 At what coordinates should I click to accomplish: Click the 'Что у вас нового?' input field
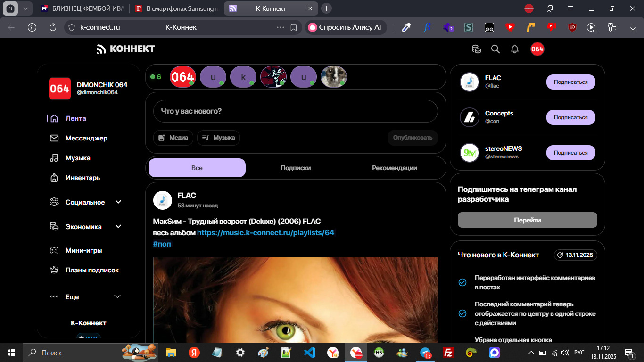coord(295,111)
